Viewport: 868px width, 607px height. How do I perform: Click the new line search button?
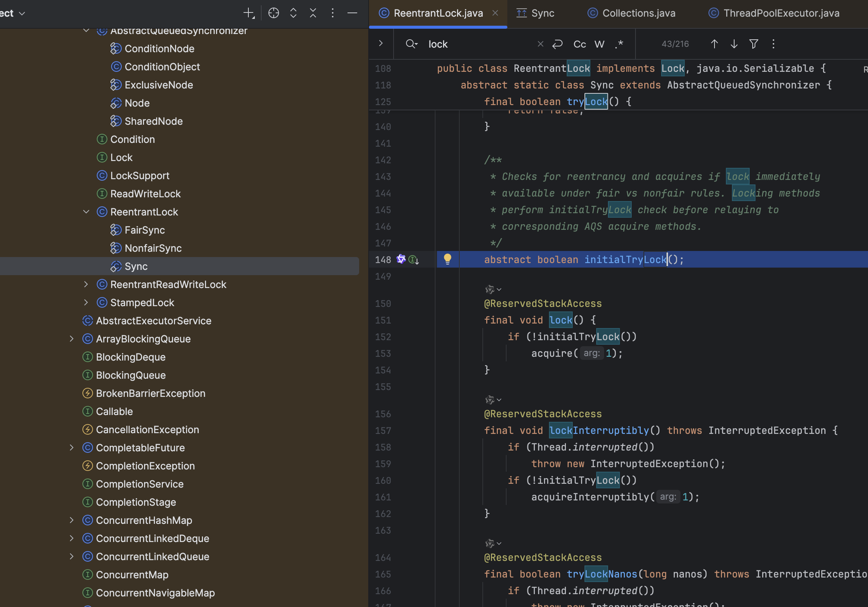pyautogui.click(x=557, y=44)
